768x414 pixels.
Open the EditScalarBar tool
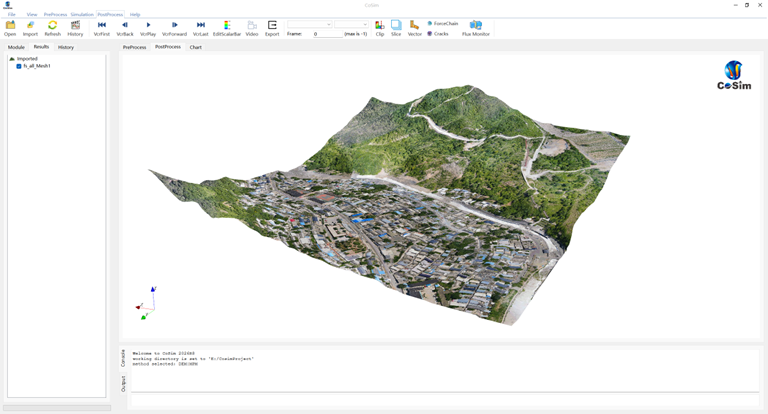[227, 25]
